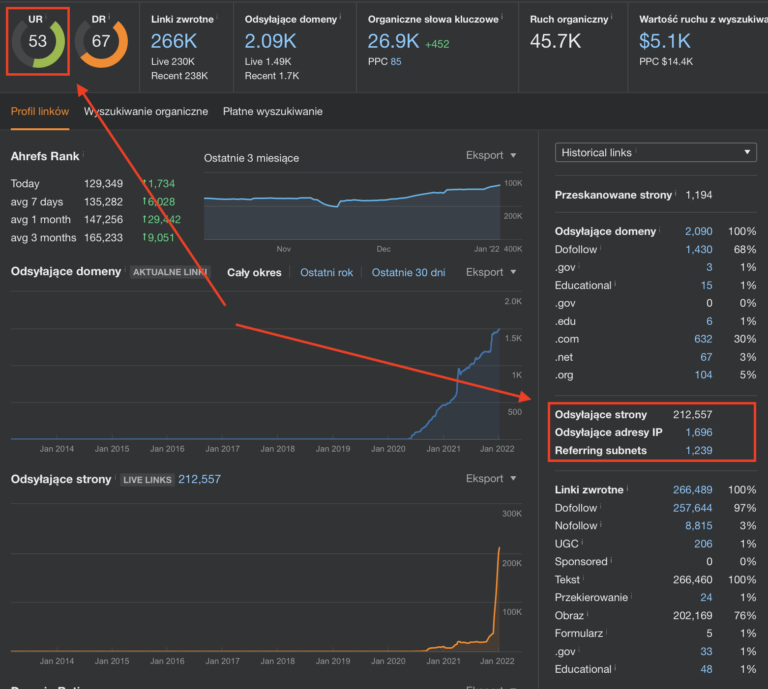
Task: Click the info icon next to Przekierowanie
Action: click(x=631, y=595)
